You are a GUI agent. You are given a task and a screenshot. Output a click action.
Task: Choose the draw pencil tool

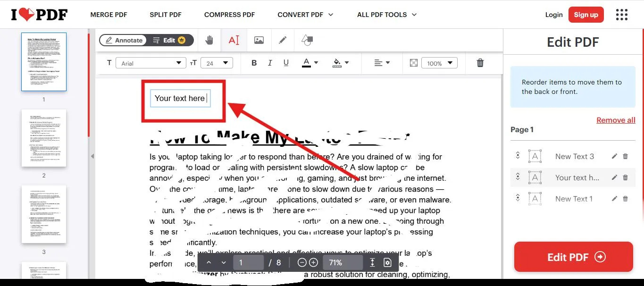[283, 40]
